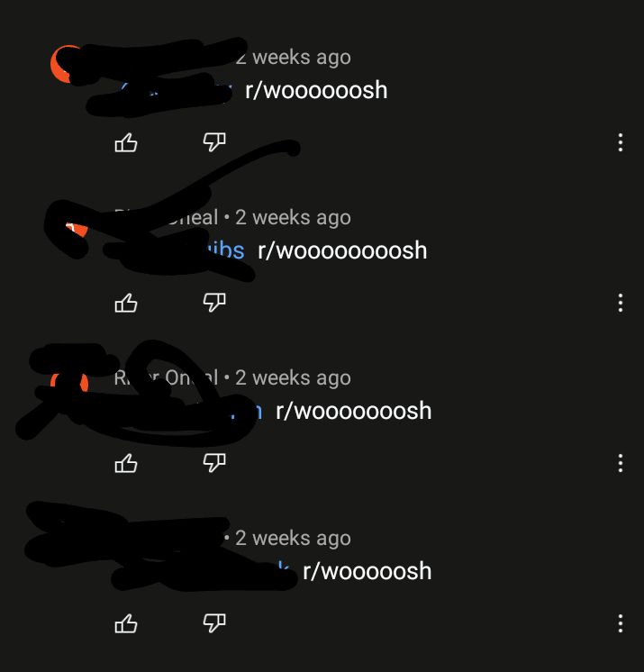Dislike the second comment with the 'ibs' mention
This screenshot has width=644, height=672.
point(214,302)
